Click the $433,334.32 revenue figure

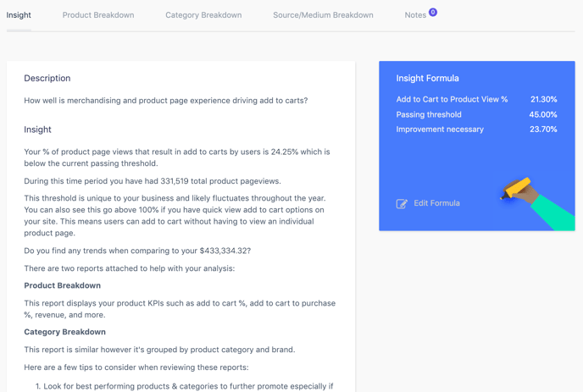pos(223,251)
